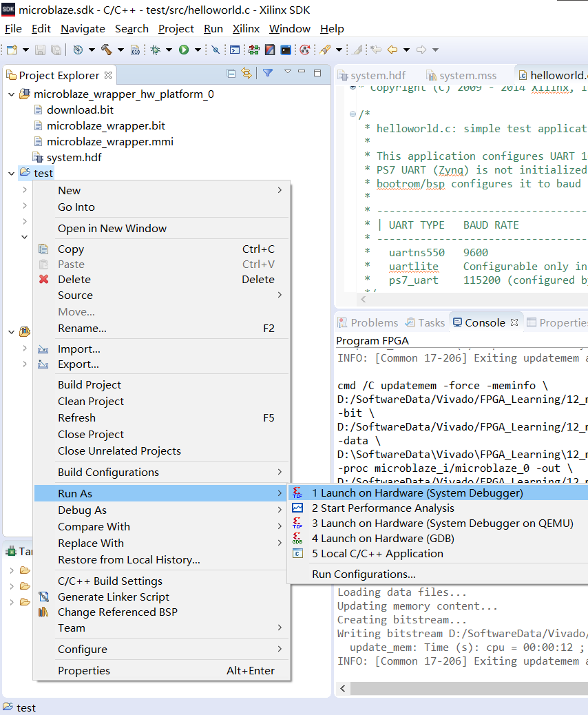Click the Debug bug icon in toolbar
Screen dimensions: 588x715
click(156, 50)
